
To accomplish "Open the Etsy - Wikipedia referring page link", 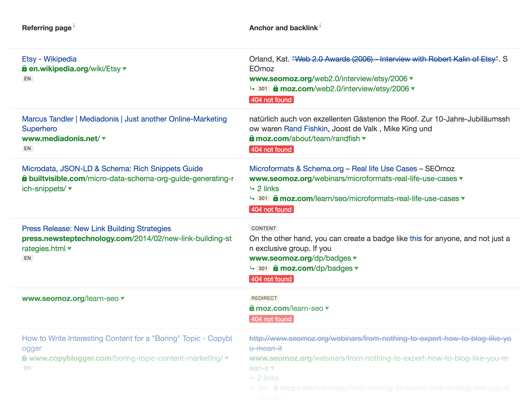I will click(49, 59).
